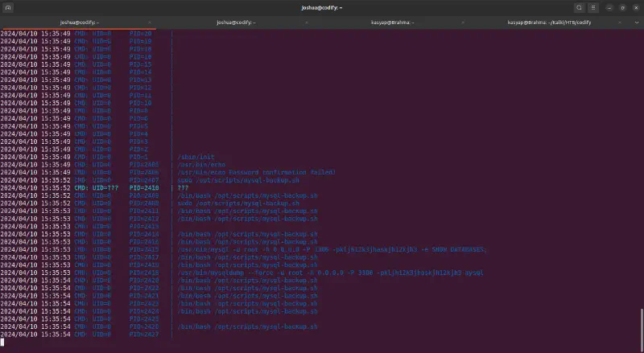The height and width of the screenshot is (353, 644).
Task: Click the search icon in title bar
Action: click(x=579, y=7)
